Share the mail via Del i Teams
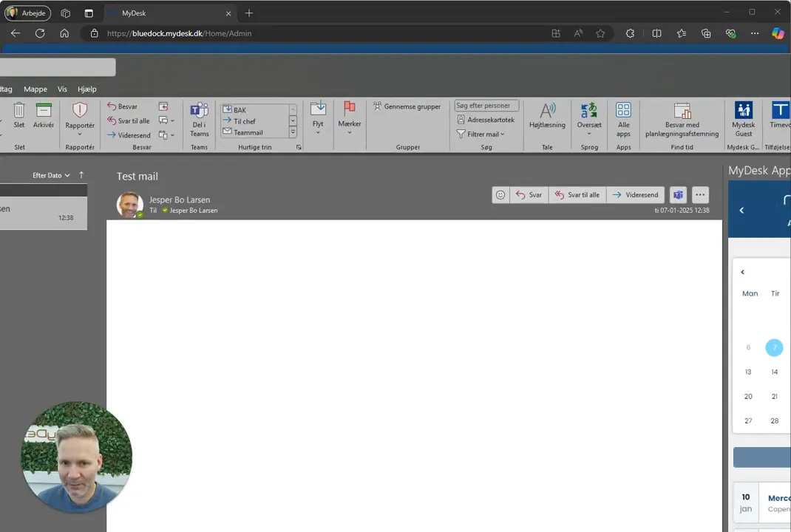This screenshot has height=532, width=791. (x=200, y=119)
